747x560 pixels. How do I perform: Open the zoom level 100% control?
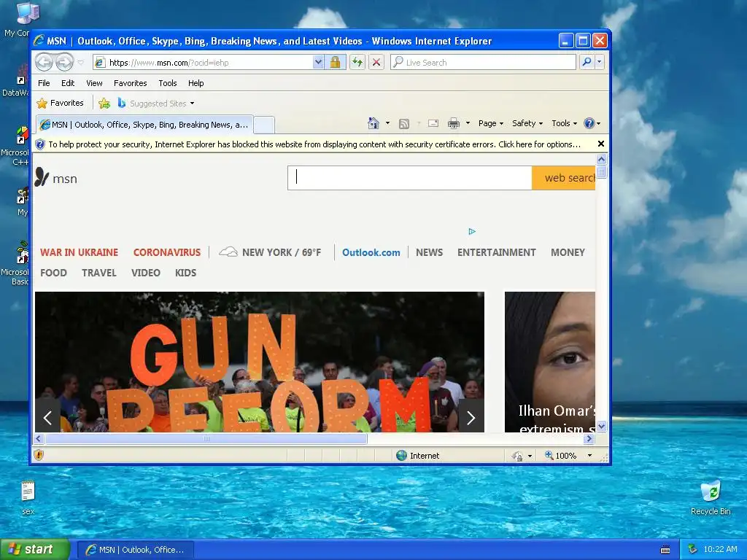569,456
